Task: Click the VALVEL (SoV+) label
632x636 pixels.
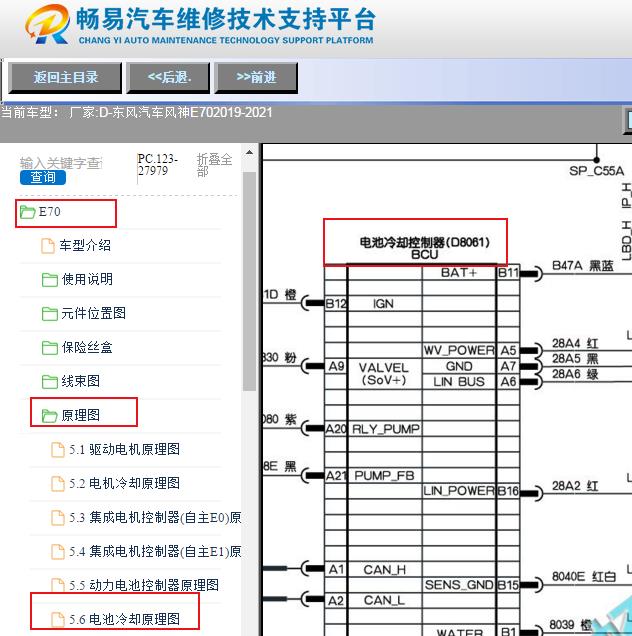Action: click(384, 374)
